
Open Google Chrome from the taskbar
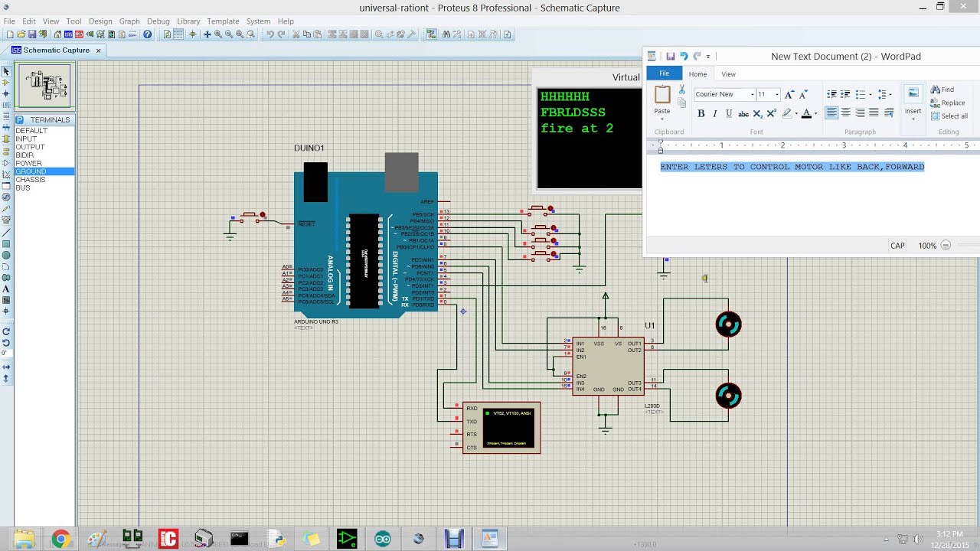tap(60, 540)
